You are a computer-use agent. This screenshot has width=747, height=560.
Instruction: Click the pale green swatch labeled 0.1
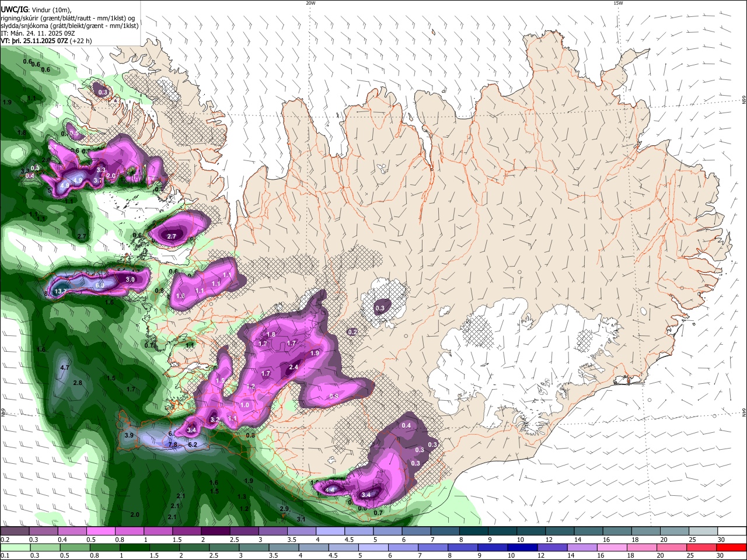pos(15,548)
